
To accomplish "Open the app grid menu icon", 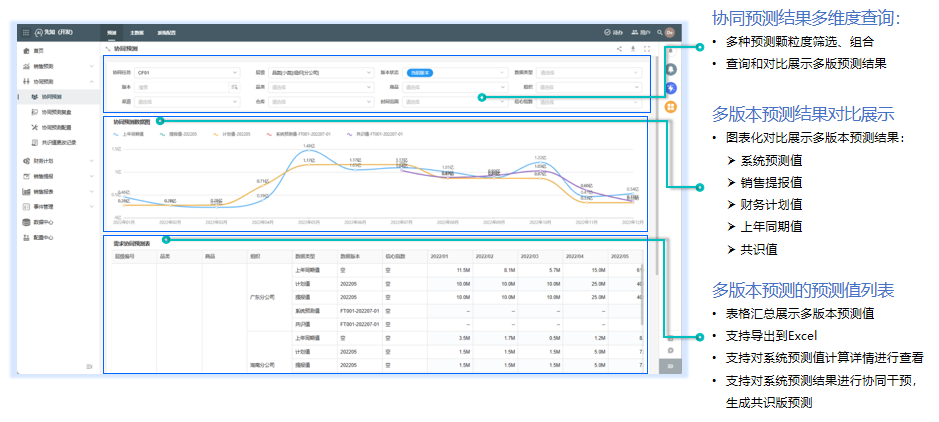I will coord(25,32).
